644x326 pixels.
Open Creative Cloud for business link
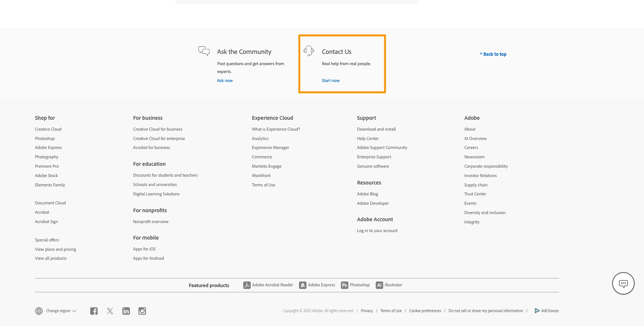point(158,129)
